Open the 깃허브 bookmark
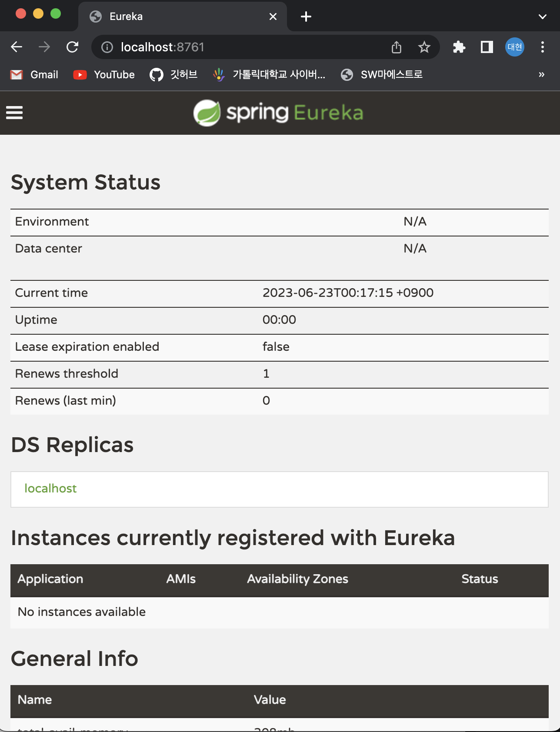Screen dimensions: 560x732 [173, 75]
